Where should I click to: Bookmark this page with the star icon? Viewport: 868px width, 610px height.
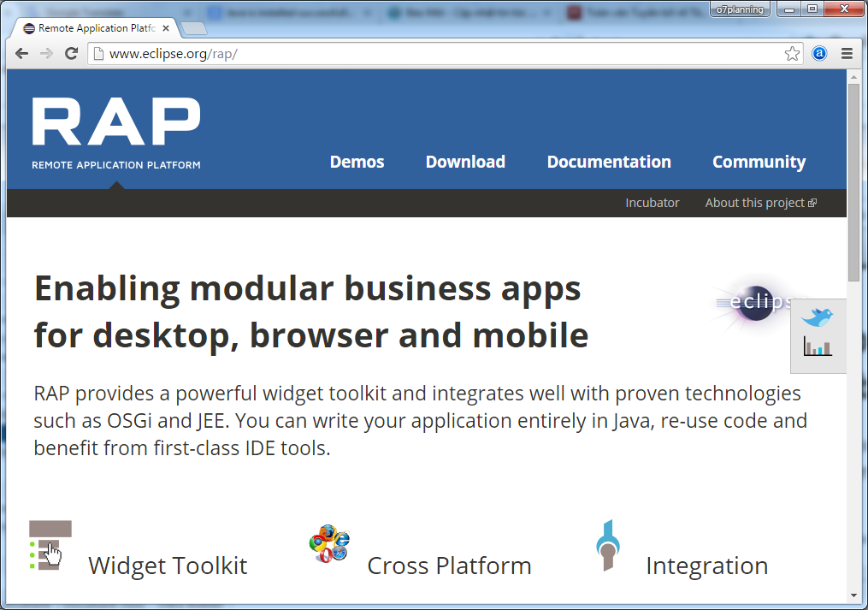[x=792, y=54]
